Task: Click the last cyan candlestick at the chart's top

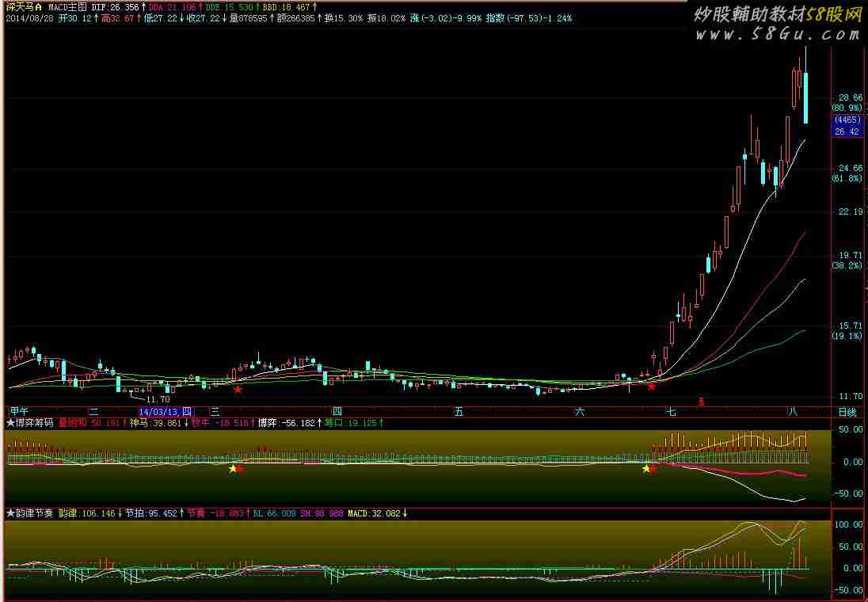Action: [x=805, y=97]
